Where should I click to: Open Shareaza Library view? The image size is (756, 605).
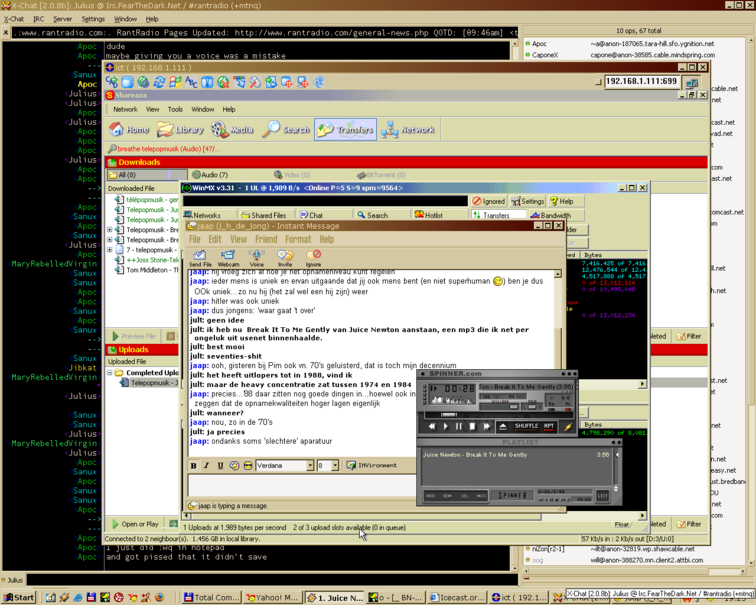(x=179, y=130)
